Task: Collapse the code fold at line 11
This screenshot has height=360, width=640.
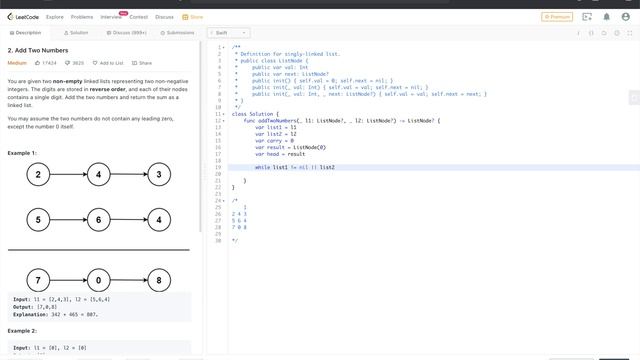Action: tap(223, 114)
